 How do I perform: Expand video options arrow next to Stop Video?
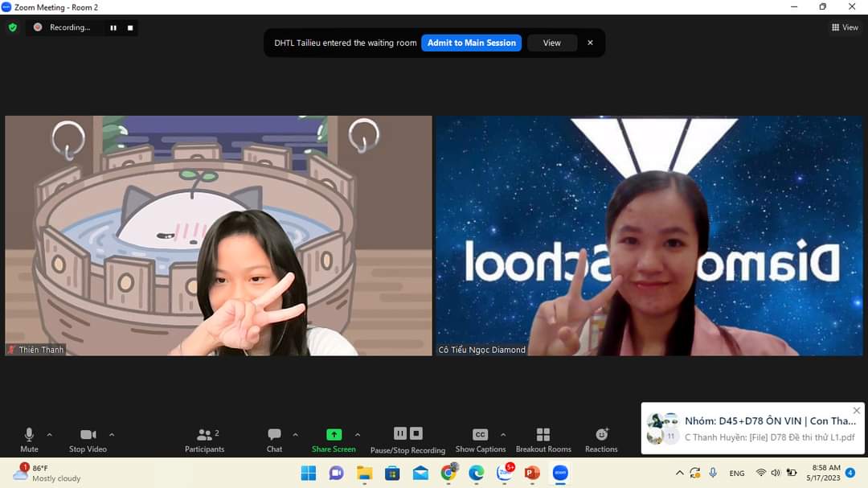tap(112, 435)
